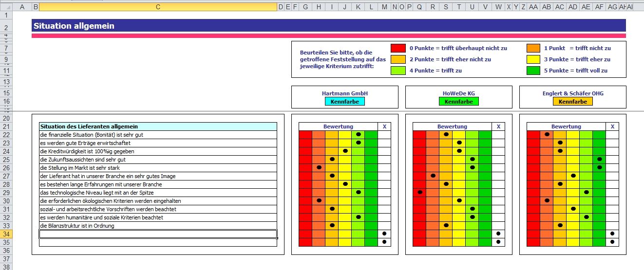Click the green Kennfarbe under HoWeDe KG
This screenshot has height=270, width=644.
458,102
